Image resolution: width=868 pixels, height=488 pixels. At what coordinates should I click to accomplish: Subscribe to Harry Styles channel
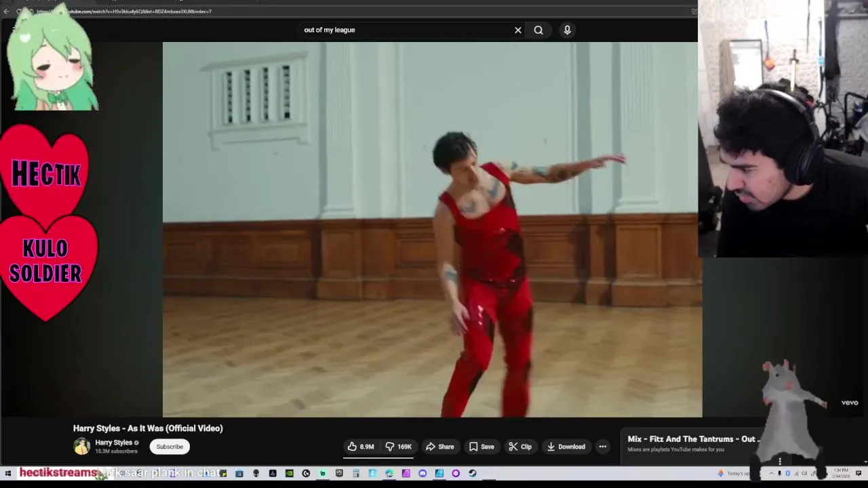coord(170,447)
